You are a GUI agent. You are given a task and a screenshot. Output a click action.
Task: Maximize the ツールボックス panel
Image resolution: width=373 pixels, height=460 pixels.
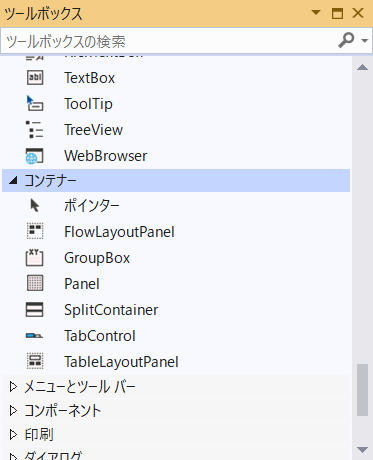(337, 13)
